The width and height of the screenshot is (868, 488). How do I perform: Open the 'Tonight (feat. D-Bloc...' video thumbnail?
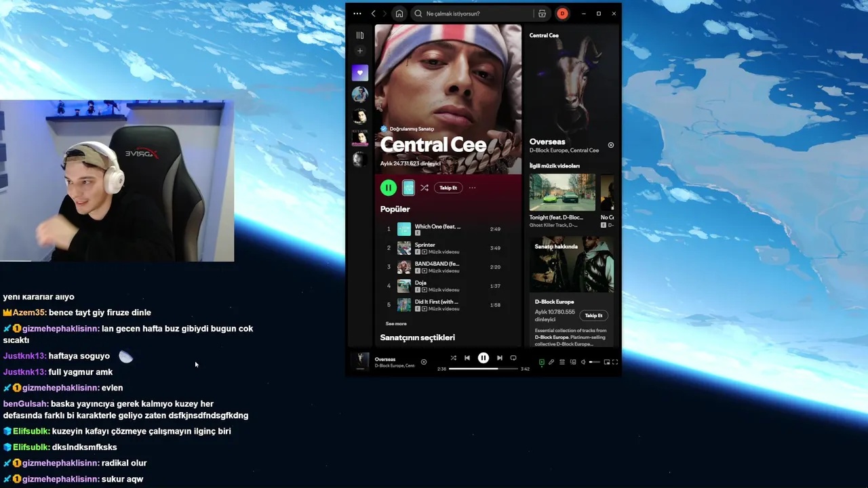pyautogui.click(x=562, y=192)
